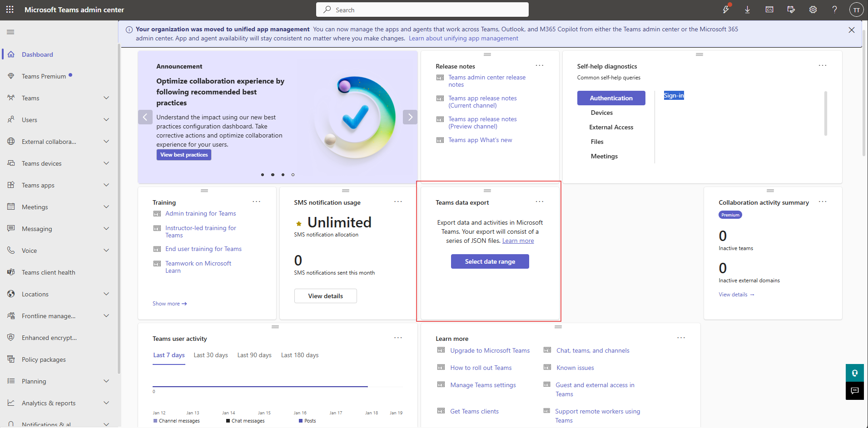Dismiss the unified app management banner
The width and height of the screenshot is (868, 428).
pyautogui.click(x=852, y=30)
